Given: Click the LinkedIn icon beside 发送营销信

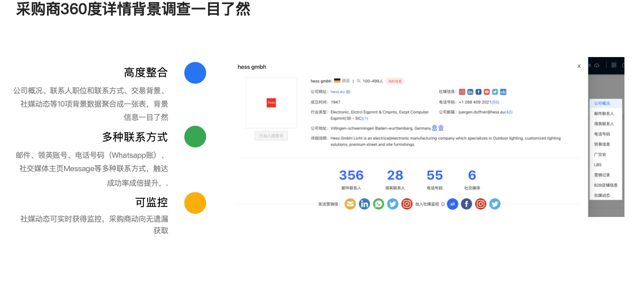Looking at the screenshot, I should (364, 204).
